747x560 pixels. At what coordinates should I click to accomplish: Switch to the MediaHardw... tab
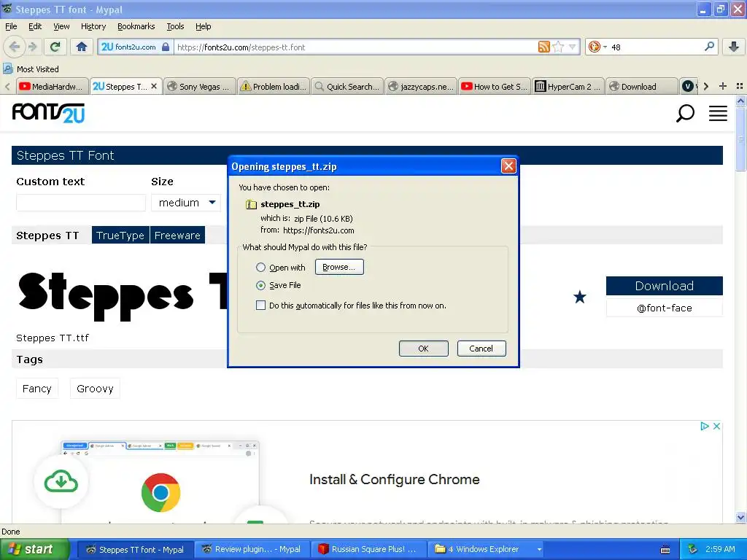[x=53, y=86]
